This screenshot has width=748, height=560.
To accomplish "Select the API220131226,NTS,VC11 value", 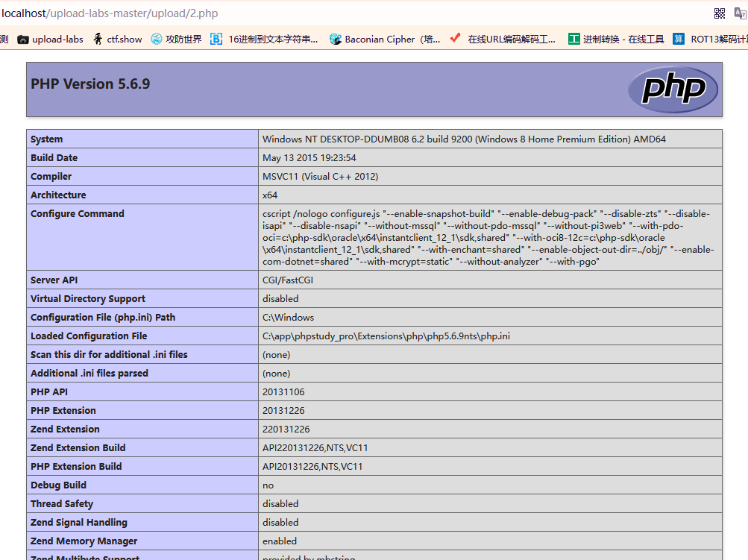I will [x=315, y=448].
